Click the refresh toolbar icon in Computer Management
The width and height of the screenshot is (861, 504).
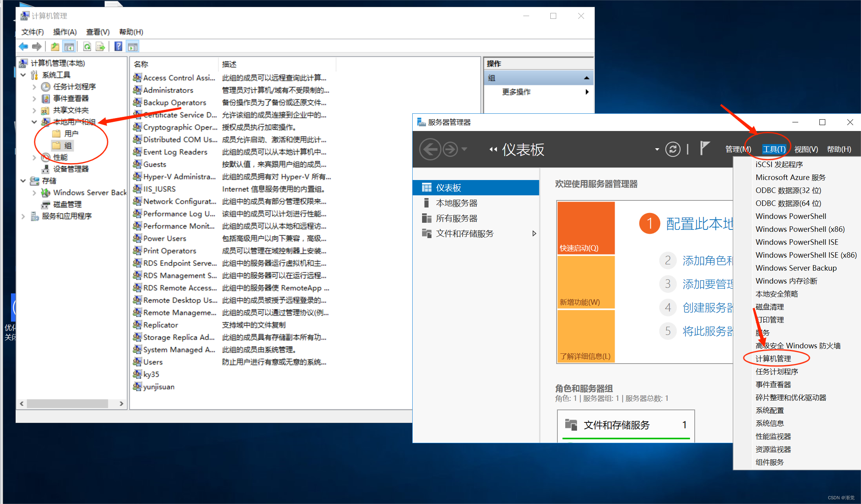pos(87,47)
